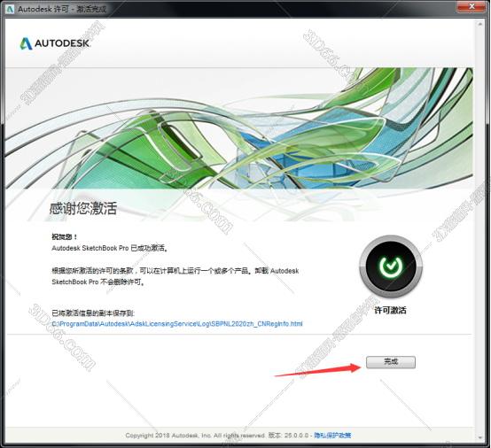Click the Autodesk logo in the header

[55, 43]
